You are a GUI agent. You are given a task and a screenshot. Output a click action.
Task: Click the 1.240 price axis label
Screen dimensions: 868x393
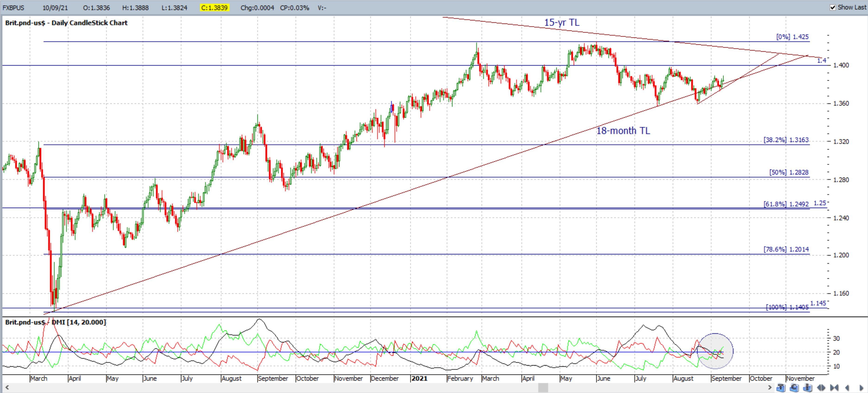(841, 218)
